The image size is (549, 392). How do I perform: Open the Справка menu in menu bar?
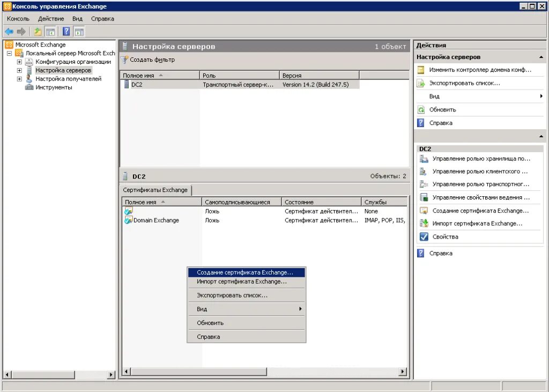click(x=102, y=19)
